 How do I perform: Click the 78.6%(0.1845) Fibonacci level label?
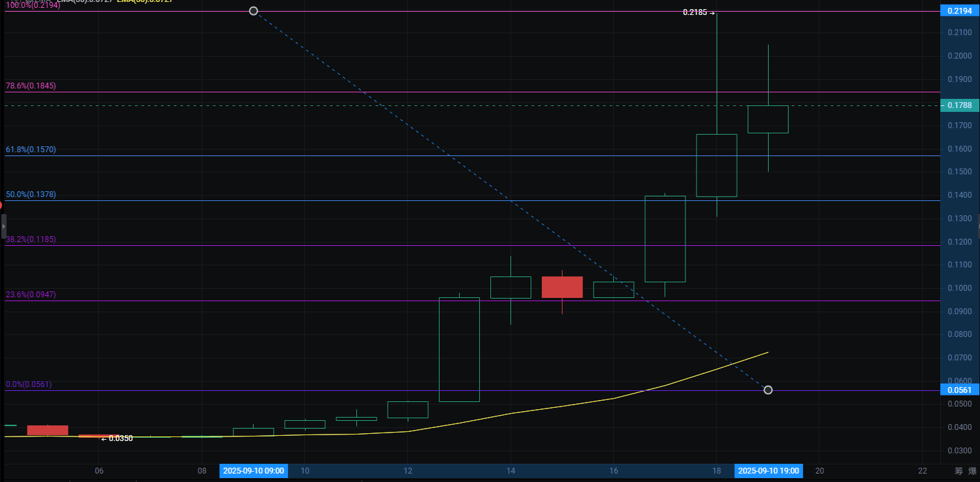click(x=31, y=86)
